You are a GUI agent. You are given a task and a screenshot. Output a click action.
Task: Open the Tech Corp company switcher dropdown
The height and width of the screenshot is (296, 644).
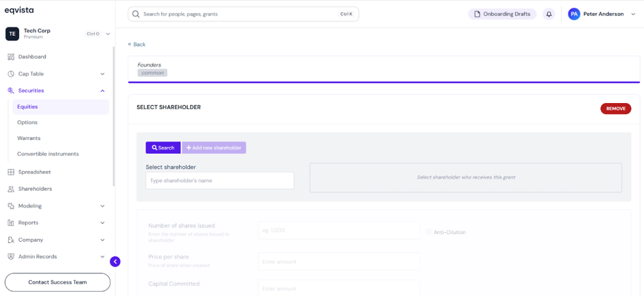[x=108, y=34]
